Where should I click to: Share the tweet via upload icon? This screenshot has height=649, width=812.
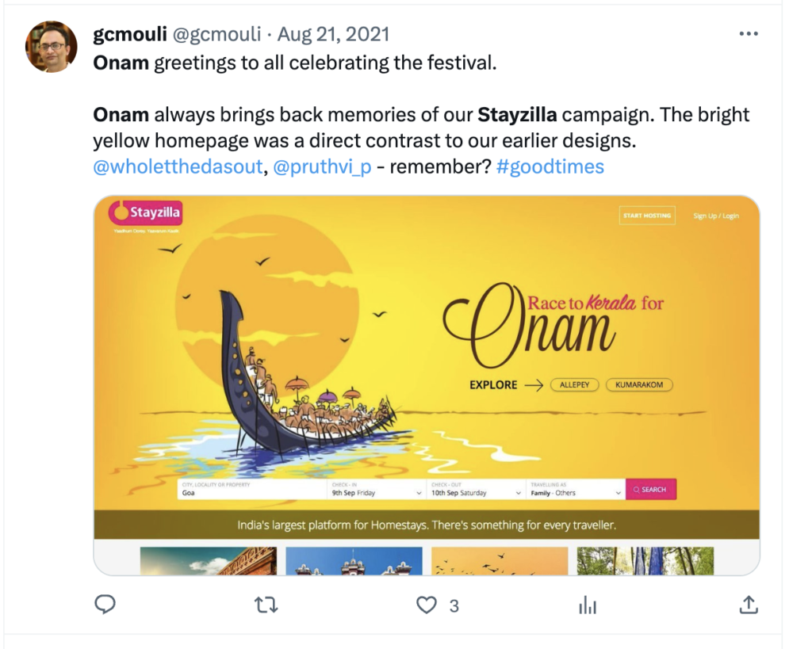pyautogui.click(x=748, y=605)
